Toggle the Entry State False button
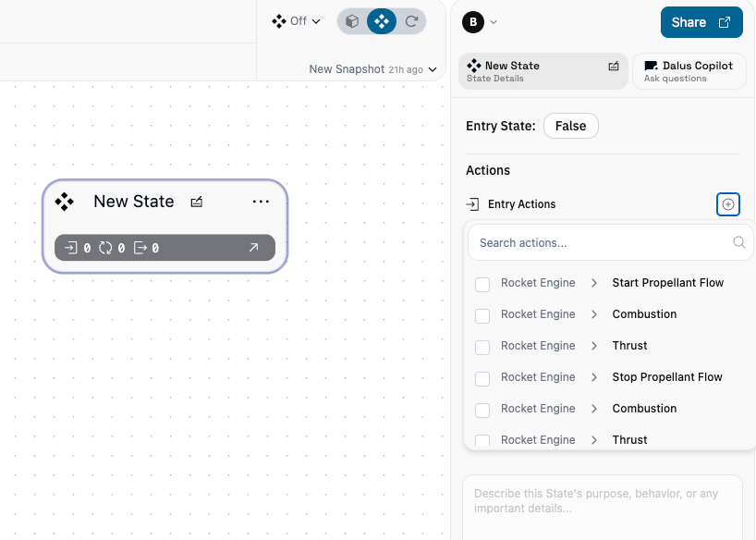The width and height of the screenshot is (756, 540). coord(571,126)
